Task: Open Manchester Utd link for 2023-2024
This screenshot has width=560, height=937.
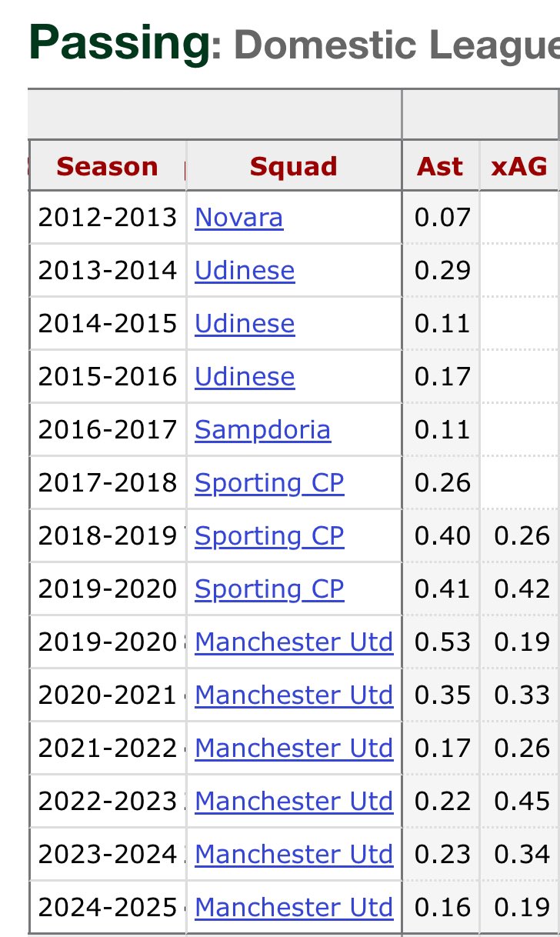Action: pyautogui.click(x=294, y=855)
